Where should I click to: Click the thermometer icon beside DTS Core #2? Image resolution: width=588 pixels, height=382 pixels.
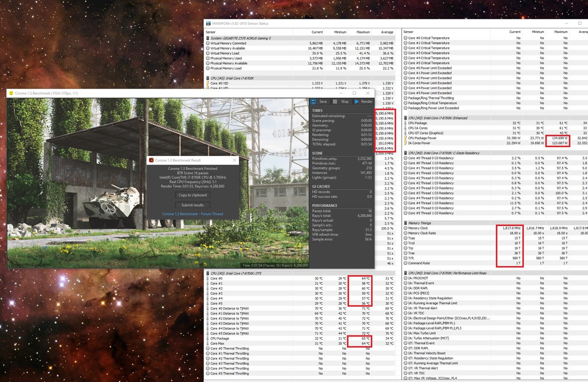208,289
